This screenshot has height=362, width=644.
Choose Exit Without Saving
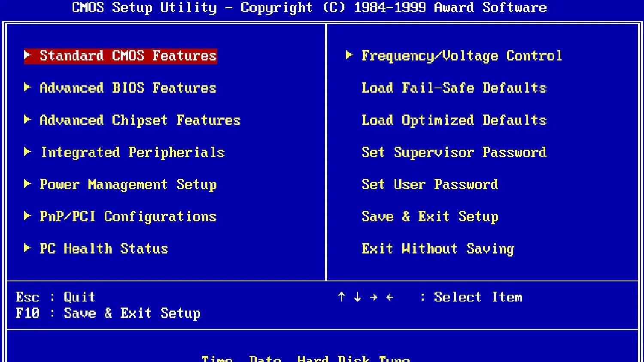(438, 249)
